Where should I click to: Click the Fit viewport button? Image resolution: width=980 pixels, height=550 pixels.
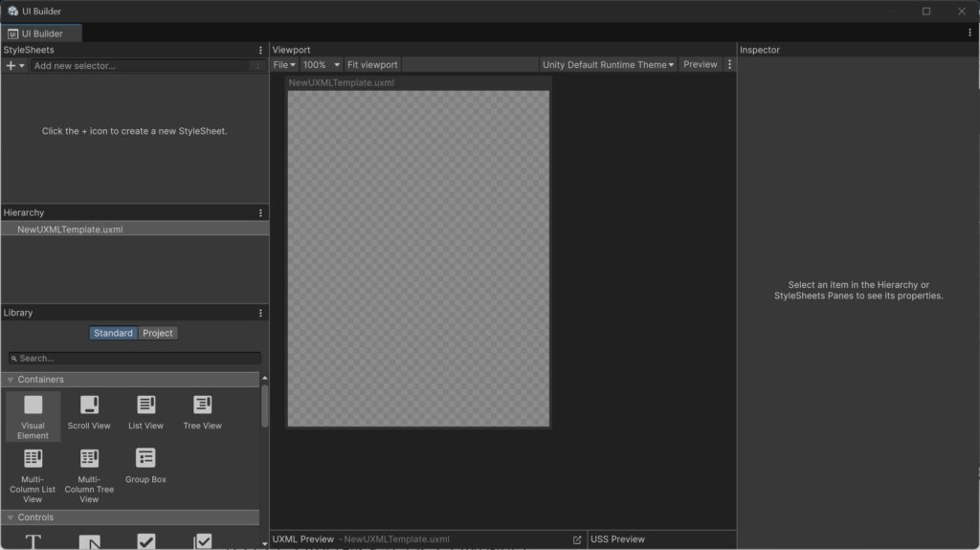point(372,65)
